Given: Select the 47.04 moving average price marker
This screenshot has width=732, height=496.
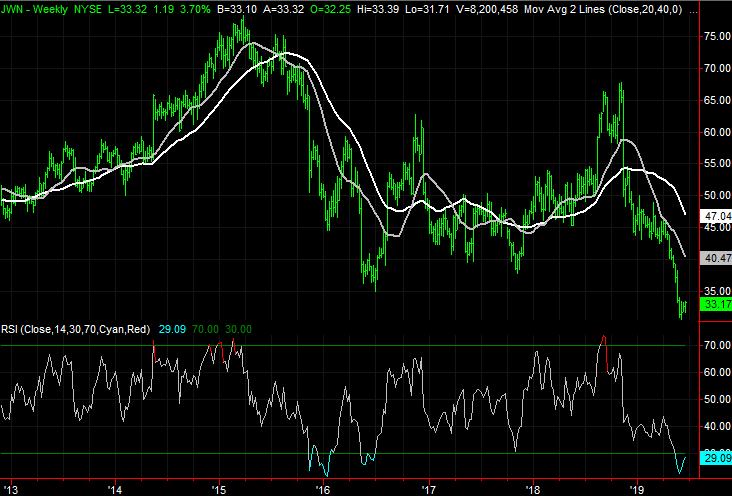Looking at the screenshot, I should pos(716,216).
